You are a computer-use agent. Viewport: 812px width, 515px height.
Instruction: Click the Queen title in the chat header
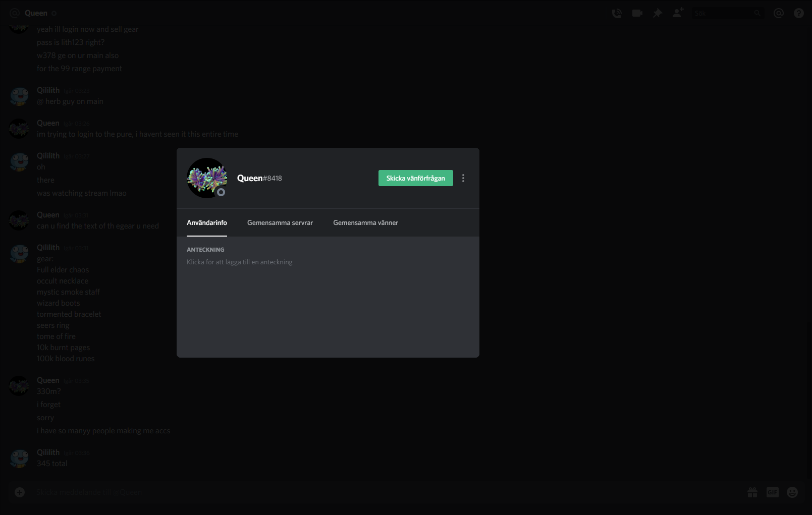(36, 13)
